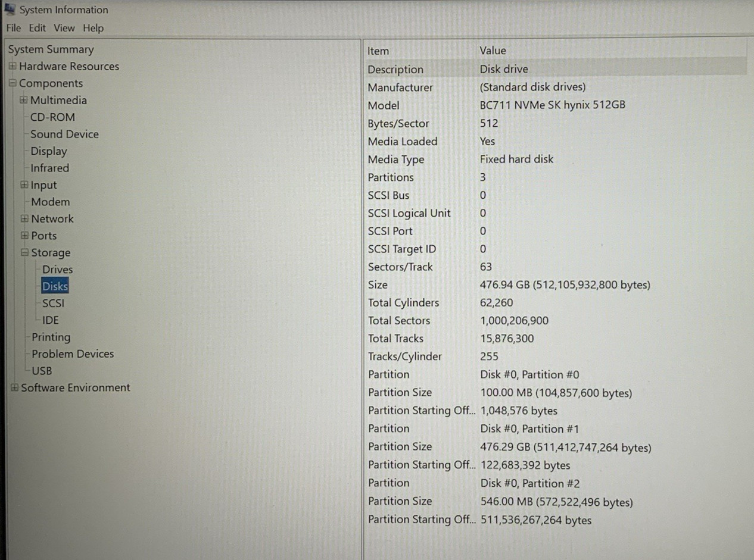Click the BC711 NVMe SK hynix 512GB value

pyautogui.click(x=553, y=105)
